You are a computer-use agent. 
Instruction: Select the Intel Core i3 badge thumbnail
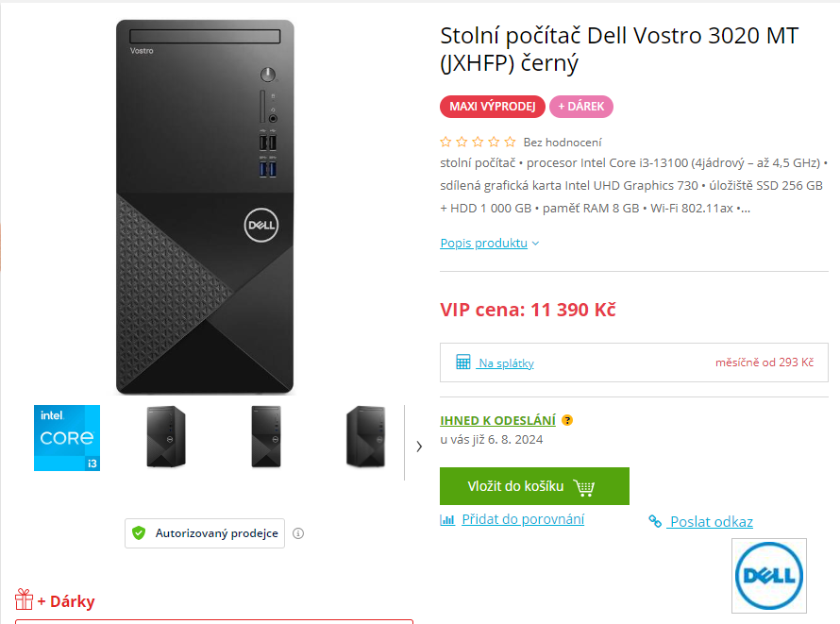pos(67,438)
